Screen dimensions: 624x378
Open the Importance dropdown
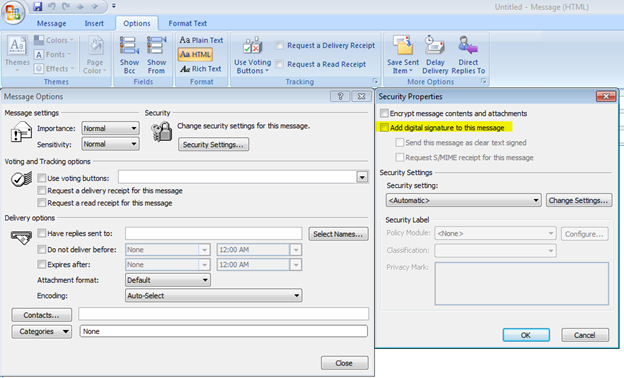(x=110, y=129)
